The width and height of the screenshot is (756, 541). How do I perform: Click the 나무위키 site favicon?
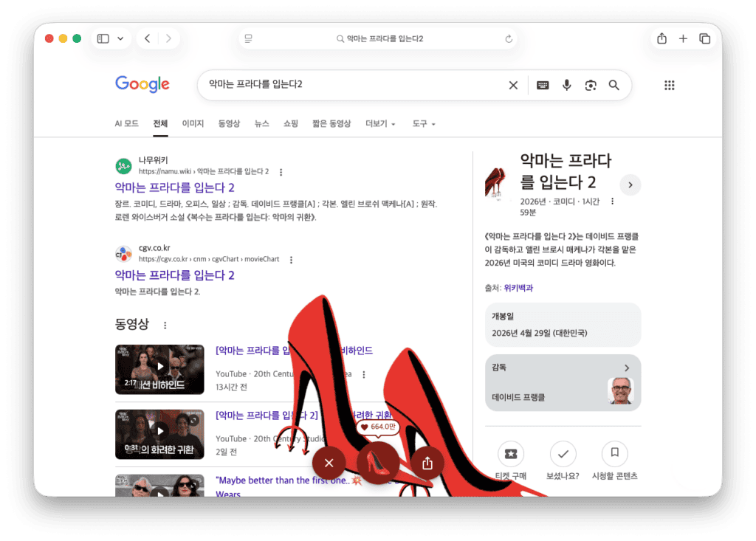point(124,166)
